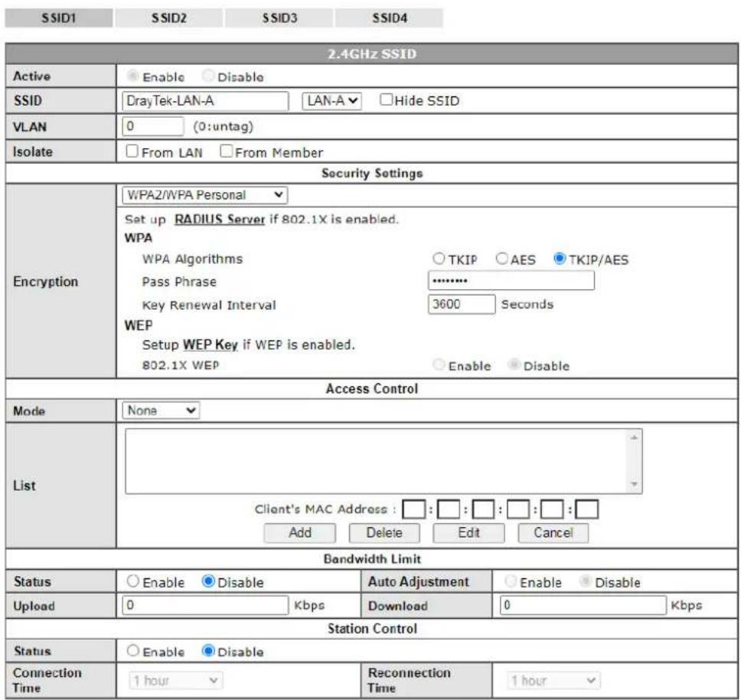Screen dimensions: 741x700
Task: Select 802.1X WEP Disable radio
Action: coord(514,365)
